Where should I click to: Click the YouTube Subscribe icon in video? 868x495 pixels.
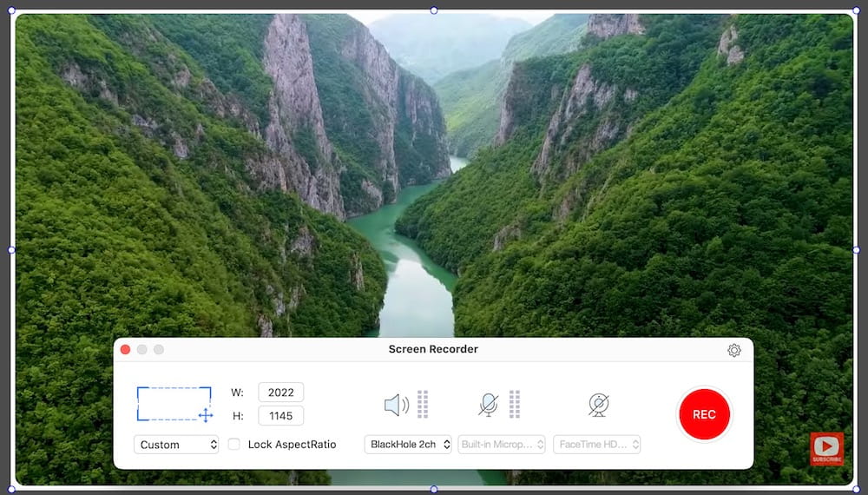827,448
